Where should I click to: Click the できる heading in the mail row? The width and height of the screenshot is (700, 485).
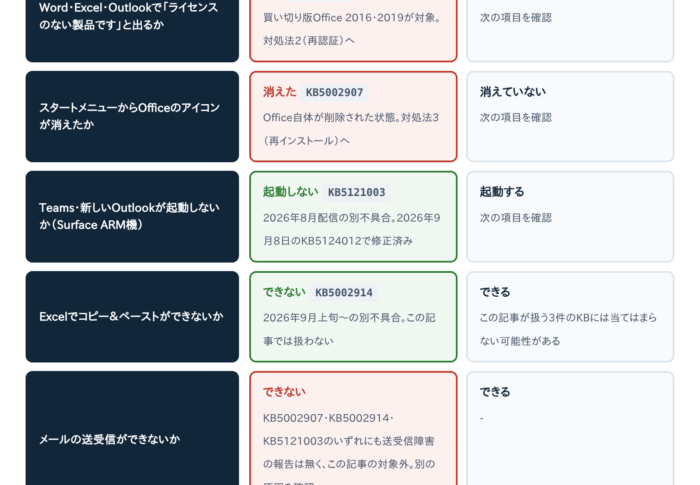(495, 392)
